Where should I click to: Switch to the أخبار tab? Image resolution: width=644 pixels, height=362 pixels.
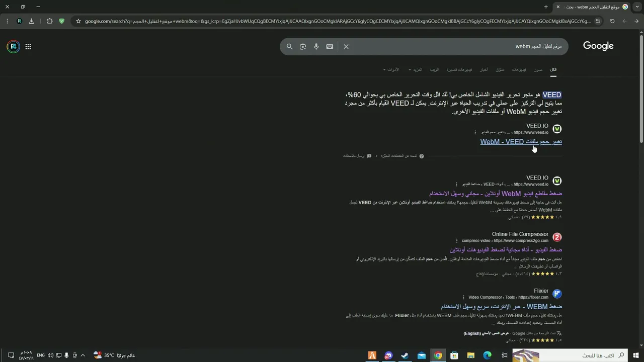tap(484, 69)
